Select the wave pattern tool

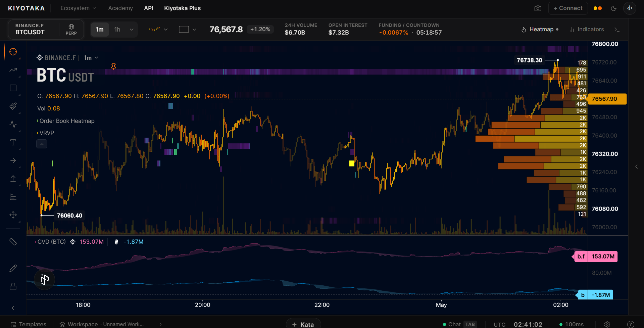click(13, 124)
